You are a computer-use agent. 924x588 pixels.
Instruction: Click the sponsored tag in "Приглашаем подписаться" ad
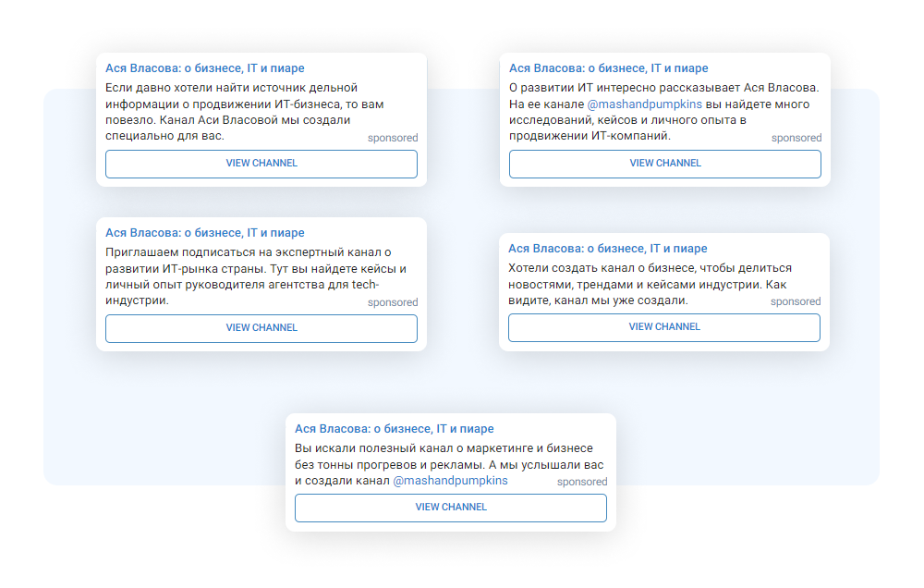click(393, 302)
